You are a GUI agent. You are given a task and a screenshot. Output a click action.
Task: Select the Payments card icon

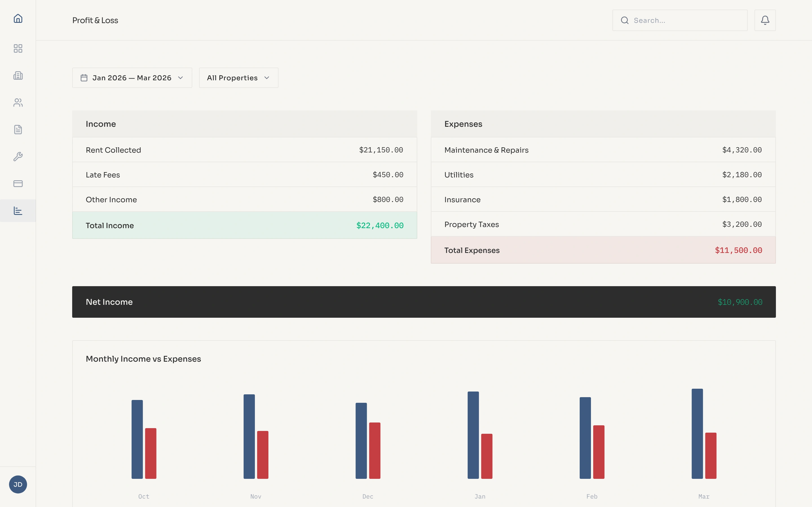pos(18,183)
